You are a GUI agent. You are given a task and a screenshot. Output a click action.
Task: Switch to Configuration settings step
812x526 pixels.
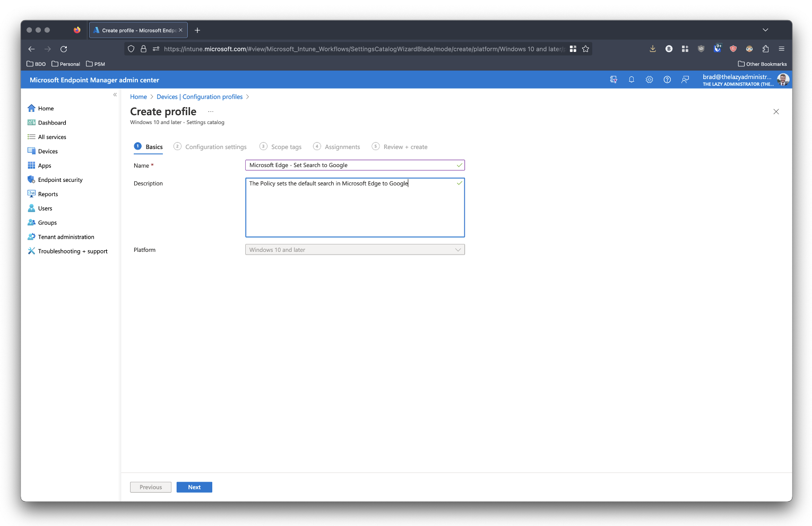210,147
